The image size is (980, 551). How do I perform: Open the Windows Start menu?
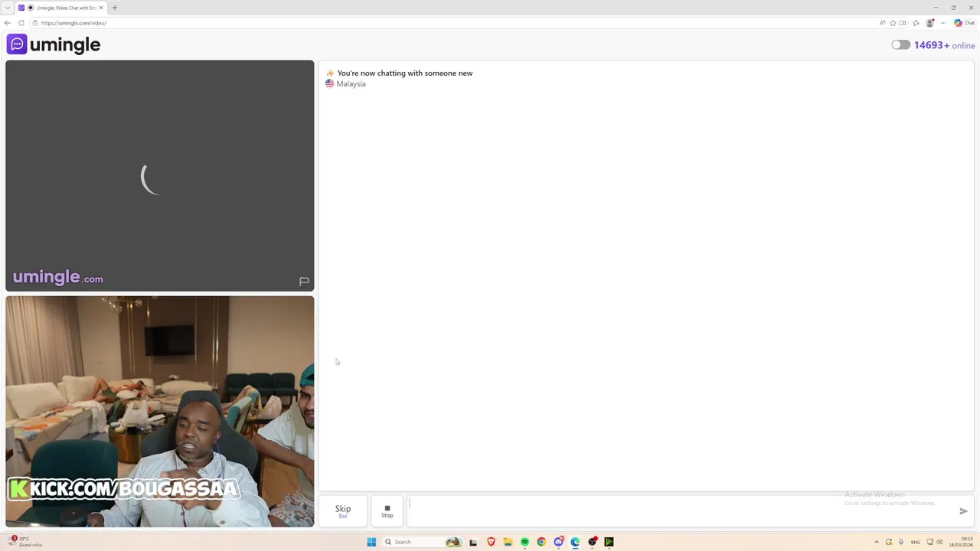point(371,542)
